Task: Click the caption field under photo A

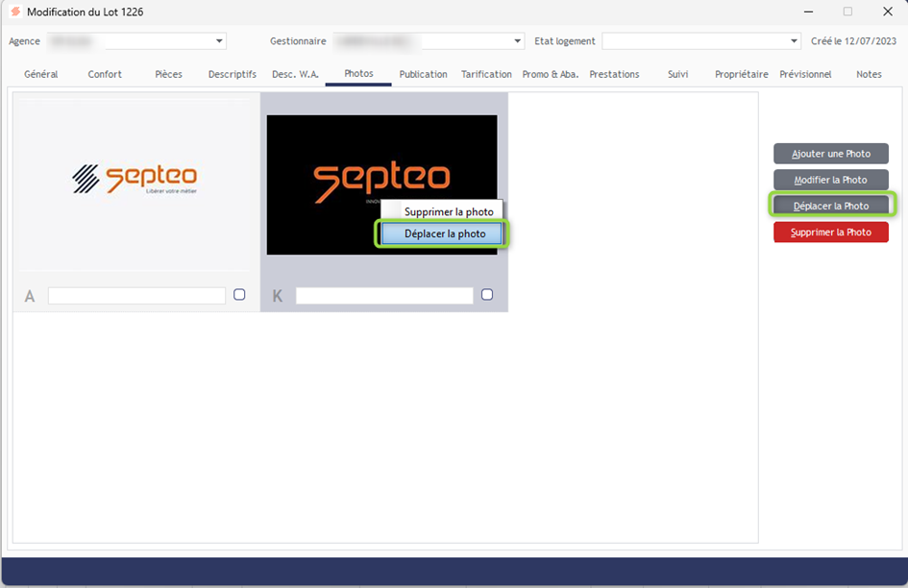Action: click(136, 296)
